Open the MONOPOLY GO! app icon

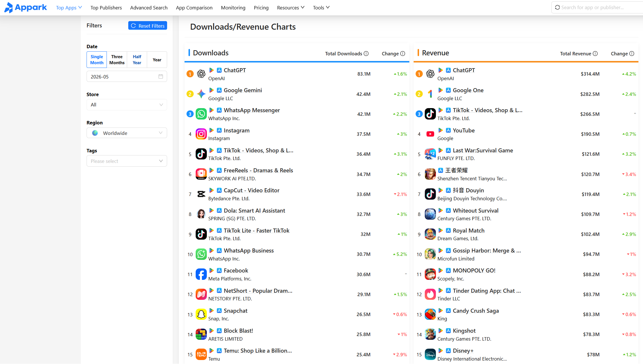(x=430, y=274)
